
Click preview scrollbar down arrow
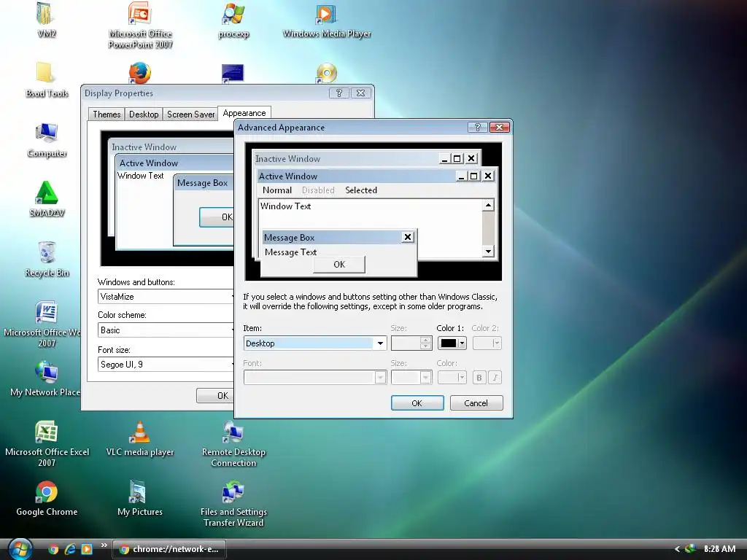[488, 252]
